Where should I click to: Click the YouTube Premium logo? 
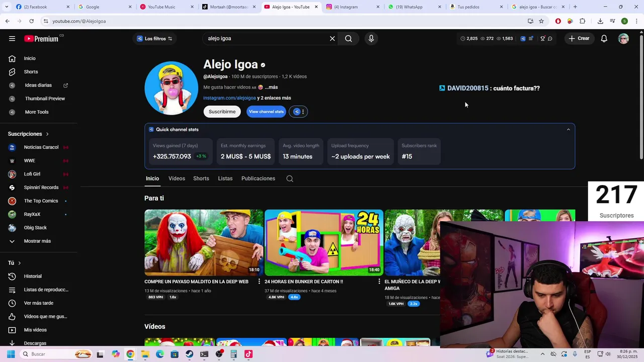[42, 39]
